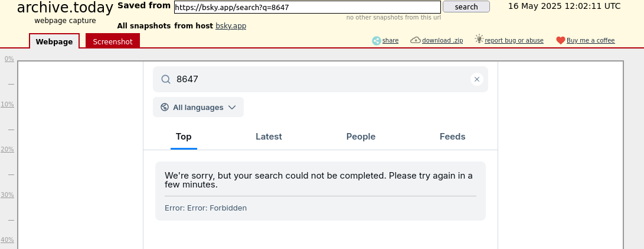The width and height of the screenshot is (644, 249).
Task: Select the Top results tab
Action: pyautogui.click(x=184, y=137)
